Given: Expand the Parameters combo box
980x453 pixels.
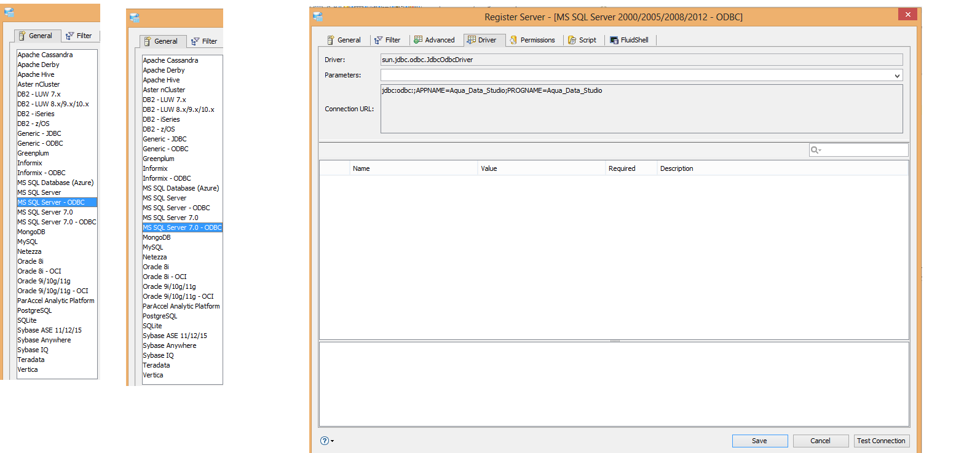Looking at the screenshot, I should [x=898, y=76].
